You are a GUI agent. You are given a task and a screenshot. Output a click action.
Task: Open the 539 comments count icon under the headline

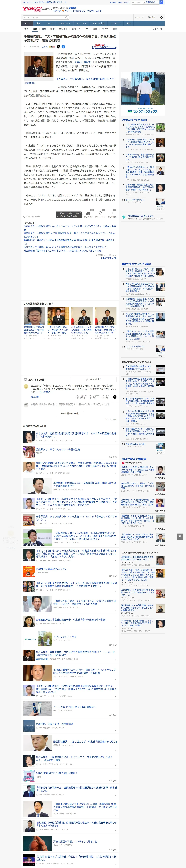45,47
